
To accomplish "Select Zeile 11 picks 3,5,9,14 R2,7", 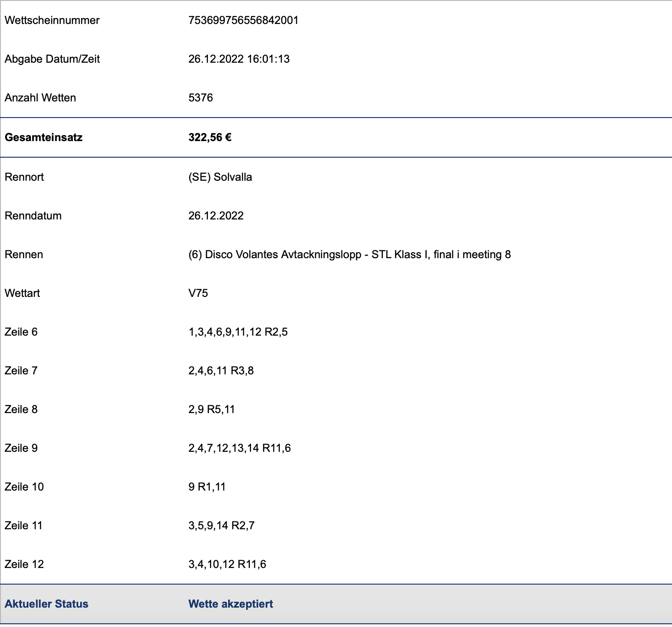I will [x=221, y=526].
